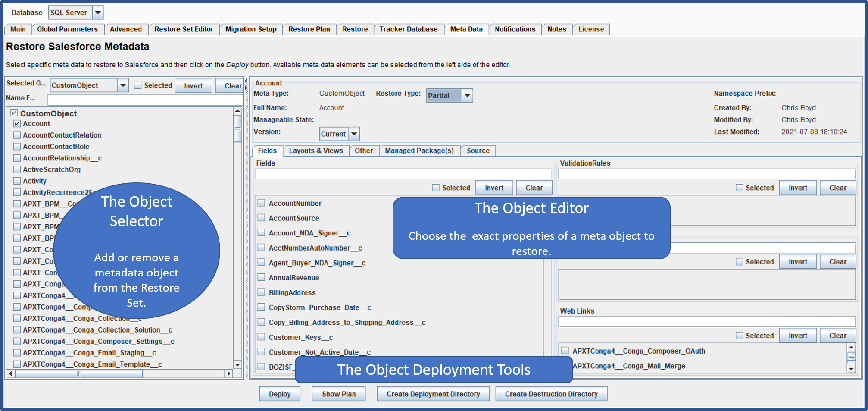Viewport: 868px width, 411px height.
Task: Click Clear in the Fields panel
Action: [x=534, y=188]
